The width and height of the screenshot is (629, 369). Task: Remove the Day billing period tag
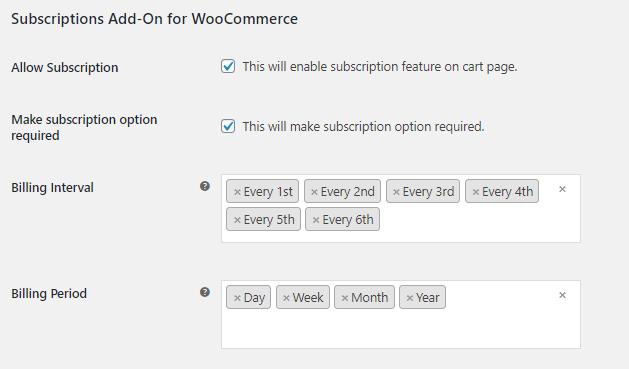pos(237,298)
